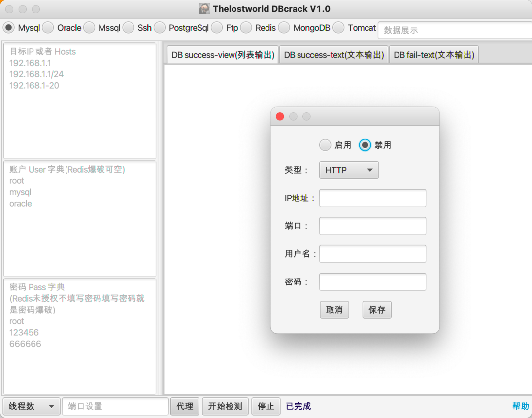Open the 线程数 thread count dropdown
Screen dimensions: 532x418
[32, 406]
